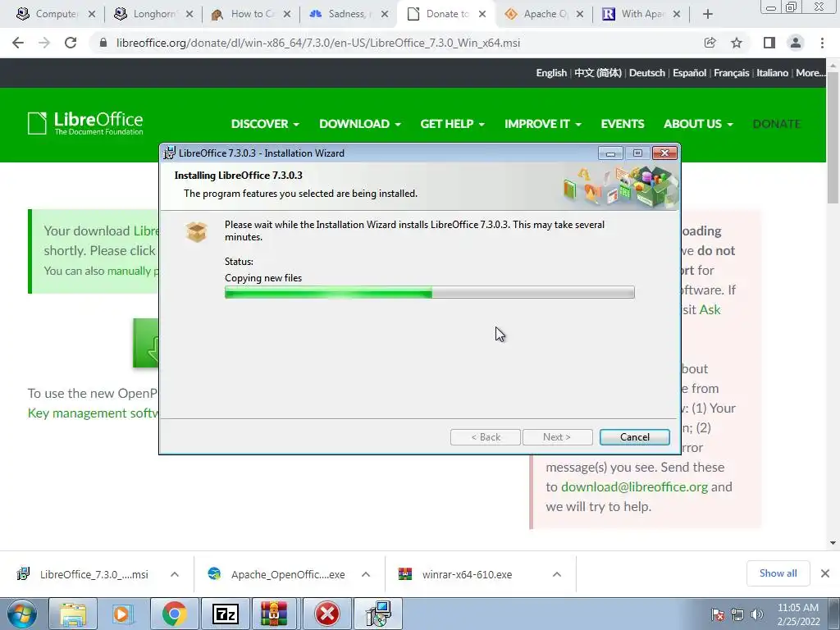Open the IMPROVE IT dropdown menu
The image size is (840, 630).
coord(543,124)
